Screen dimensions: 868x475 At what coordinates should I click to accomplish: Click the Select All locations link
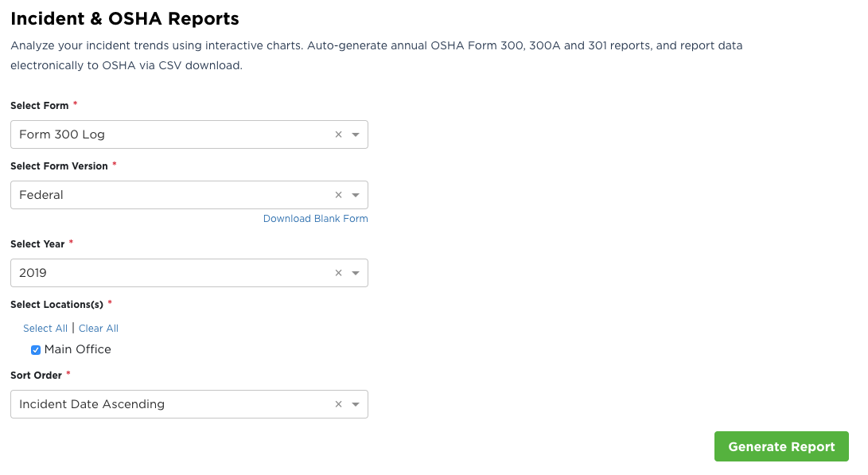tap(45, 329)
